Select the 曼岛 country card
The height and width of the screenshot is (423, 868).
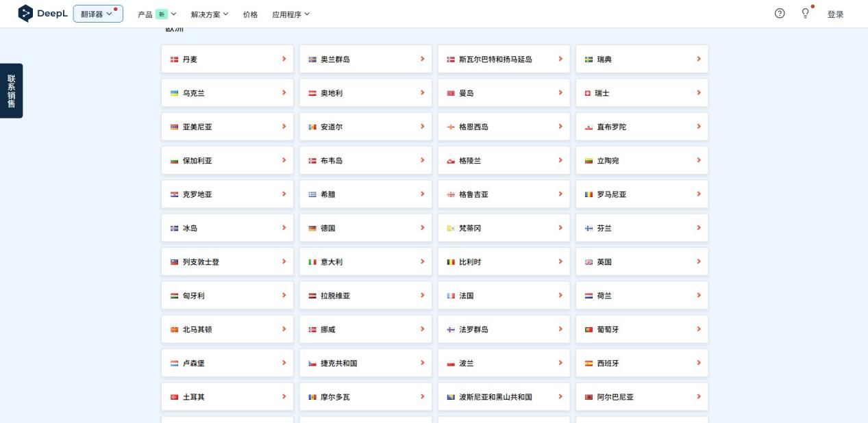[x=504, y=93]
